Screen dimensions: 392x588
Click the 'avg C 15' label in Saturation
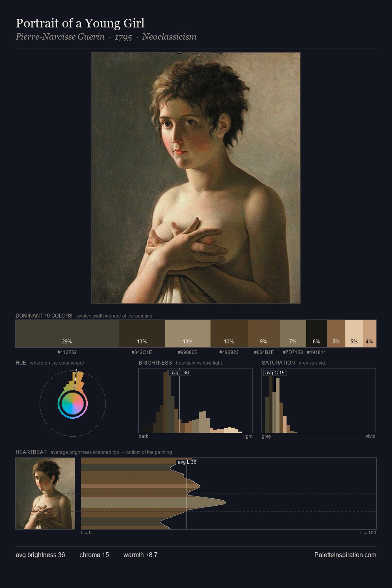coord(275,373)
